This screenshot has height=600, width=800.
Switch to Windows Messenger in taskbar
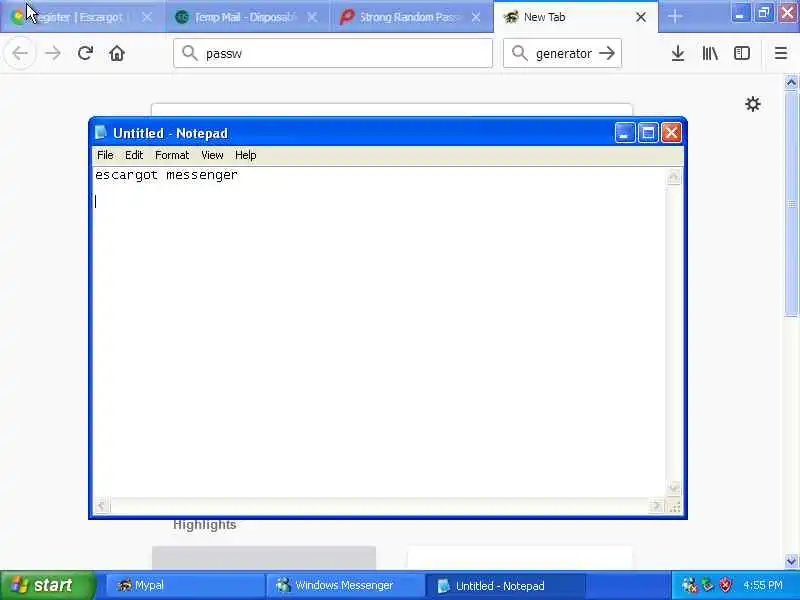[x=345, y=585]
